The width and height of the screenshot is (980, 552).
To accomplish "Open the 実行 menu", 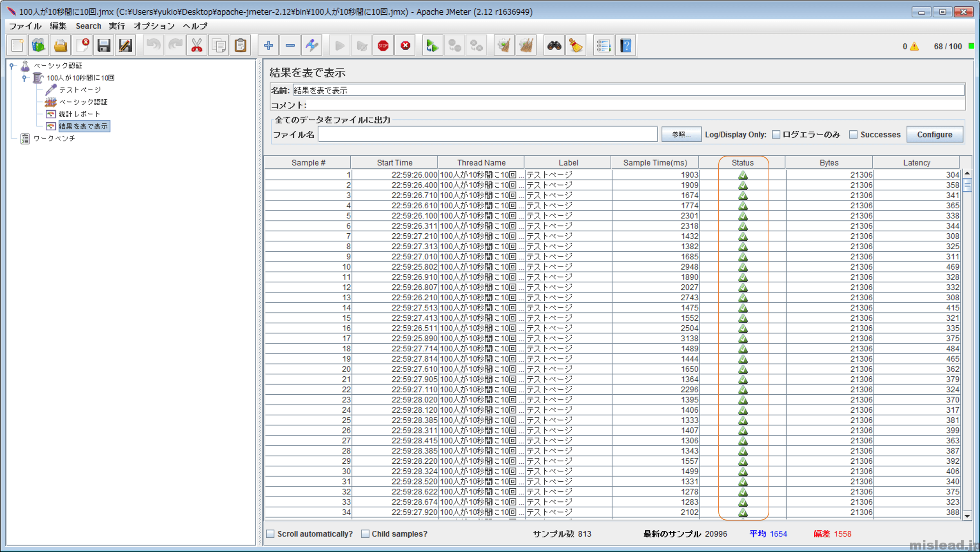I will pyautogui.click(x=117, y=26).
